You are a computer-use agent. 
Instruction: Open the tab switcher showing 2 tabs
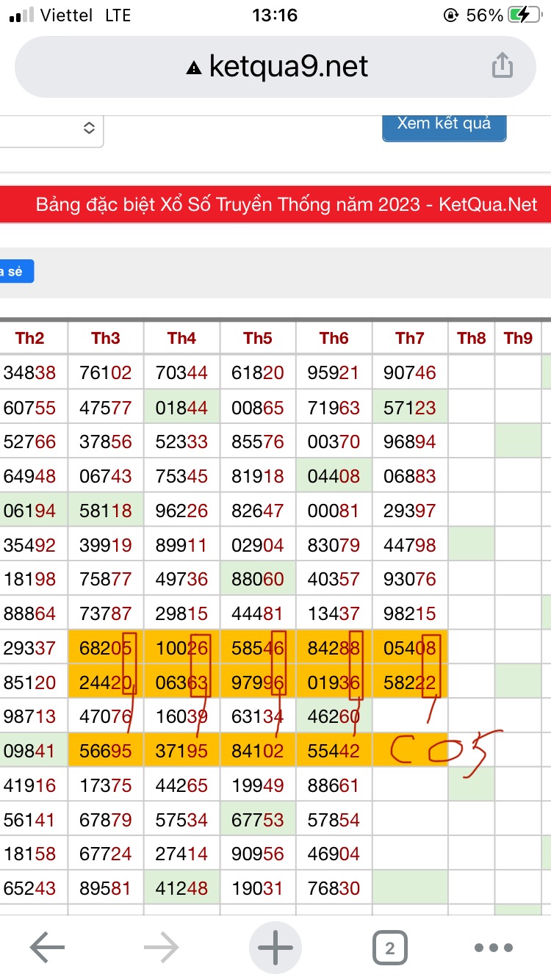[389, 948]
